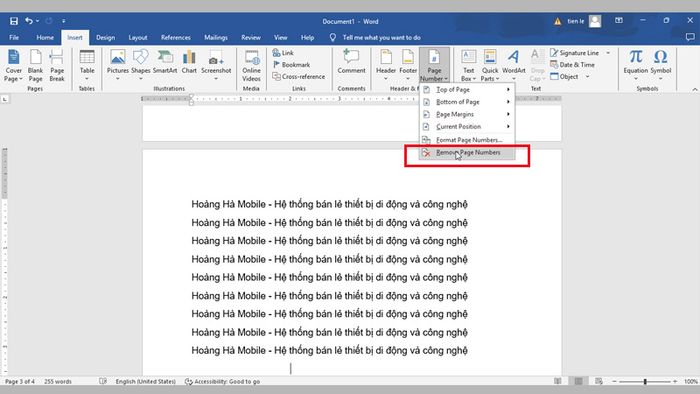Adjust the zoom slider handle
Image resolution: width=700 pixels, height=394 pixels.
click(645, 382)
